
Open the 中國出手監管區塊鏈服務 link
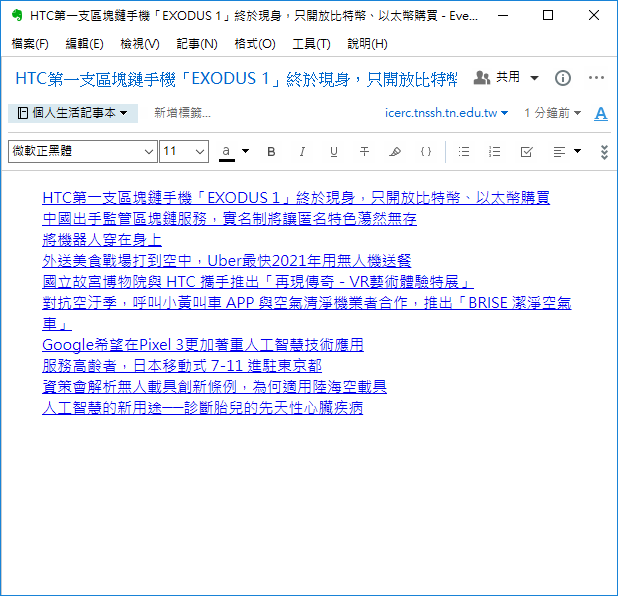[229, 218]
